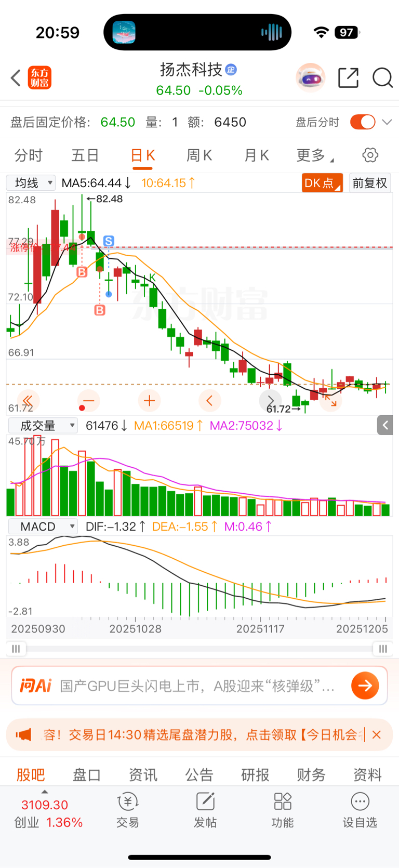Zoom out the K-line with minus button
Screen dimensions: 399x868
tap(89, 401)
